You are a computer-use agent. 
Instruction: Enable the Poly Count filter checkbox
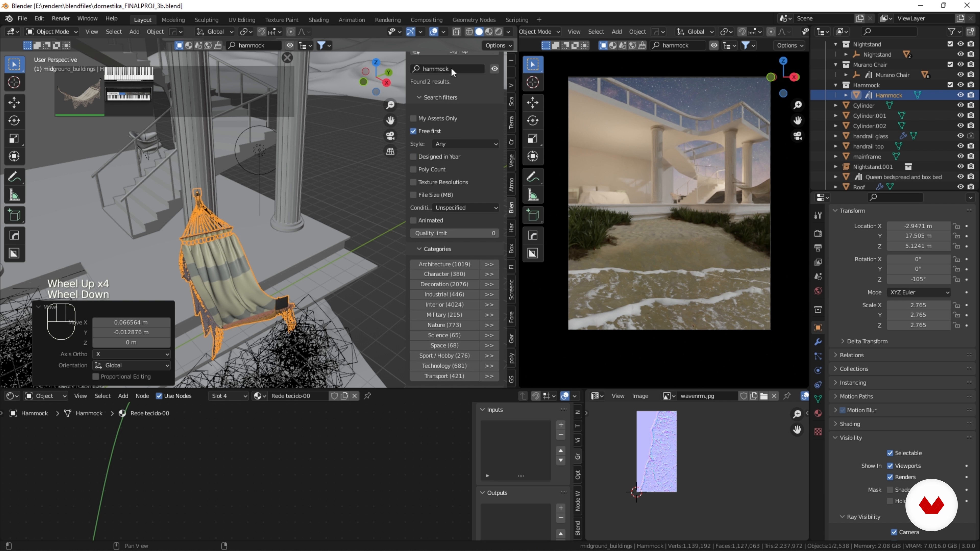tap(413, 169)
